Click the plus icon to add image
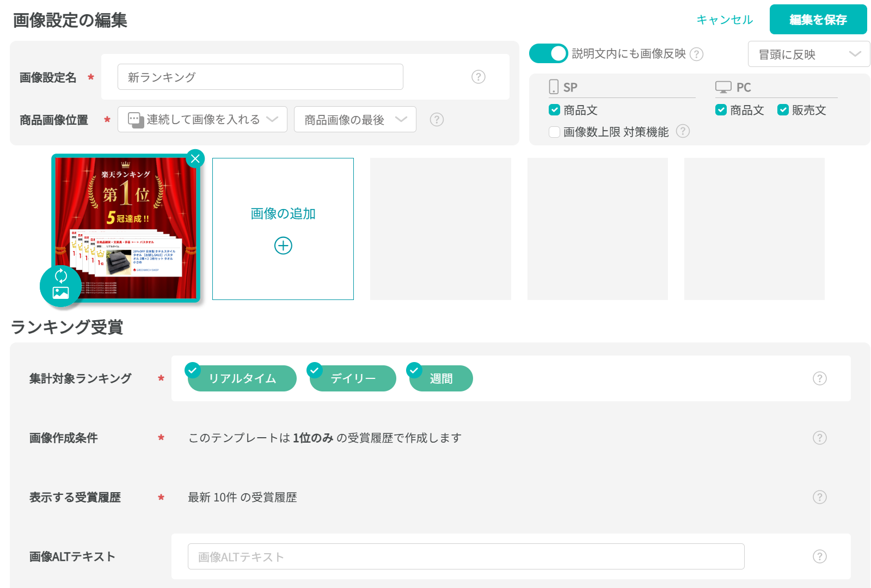The height and width of the screenshot is (588, 871). click(283, 246)
